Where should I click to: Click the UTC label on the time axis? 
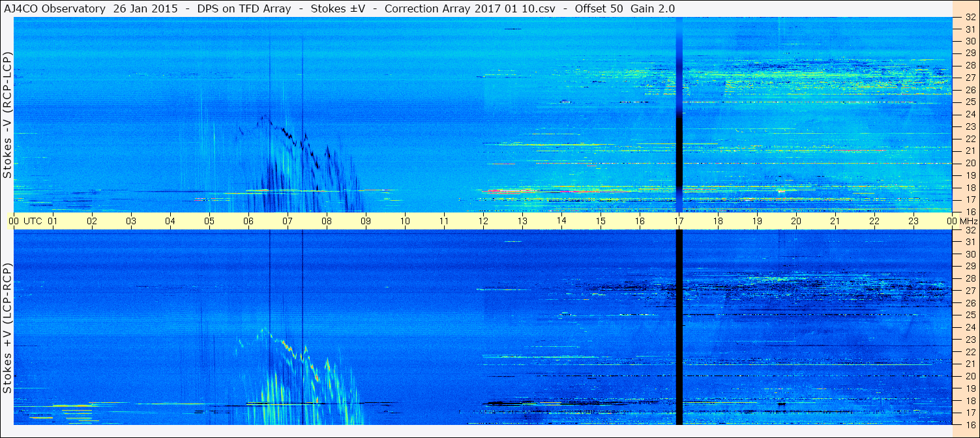[x=33, y=221]
